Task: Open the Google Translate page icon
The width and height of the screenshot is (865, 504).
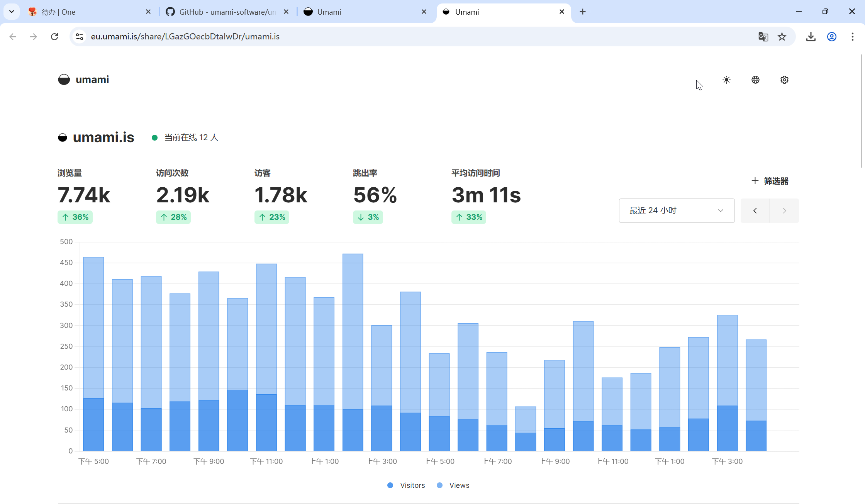Action: pos(763,37)
